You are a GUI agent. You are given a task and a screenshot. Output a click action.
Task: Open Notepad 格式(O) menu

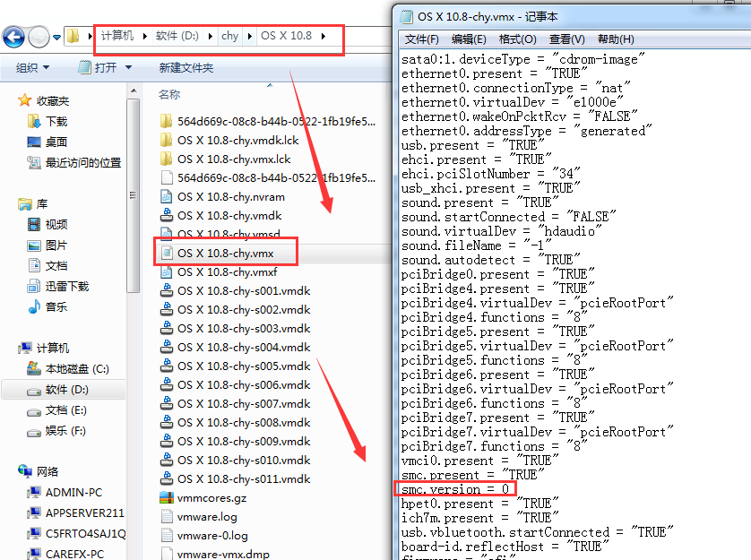tap(518, 39)
